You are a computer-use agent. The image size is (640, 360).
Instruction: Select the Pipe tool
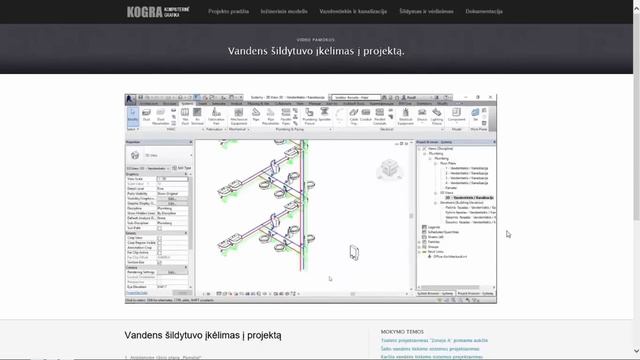click(x=256, y=115)
